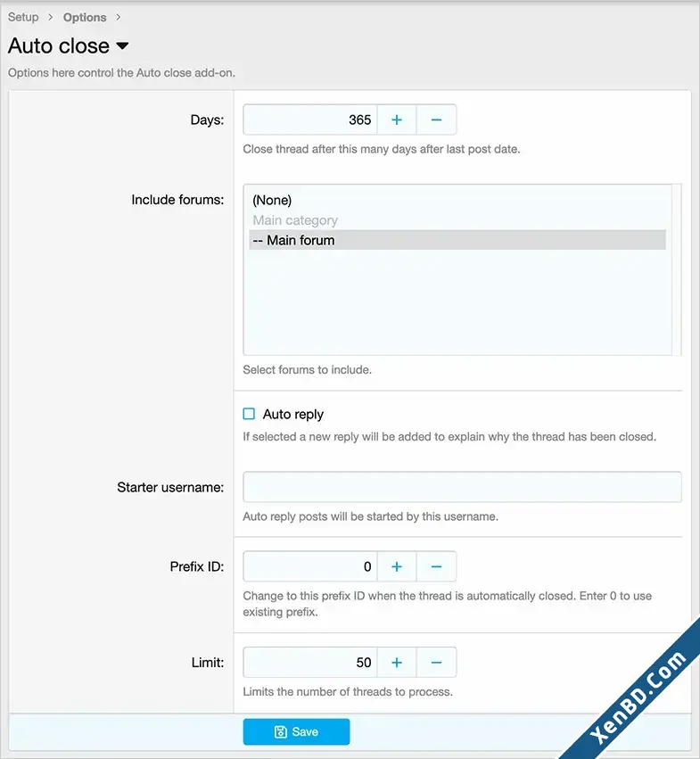Open the Auto close title dropdown arrow
This screenshot has height=759, width=700.
coord(122,46)
